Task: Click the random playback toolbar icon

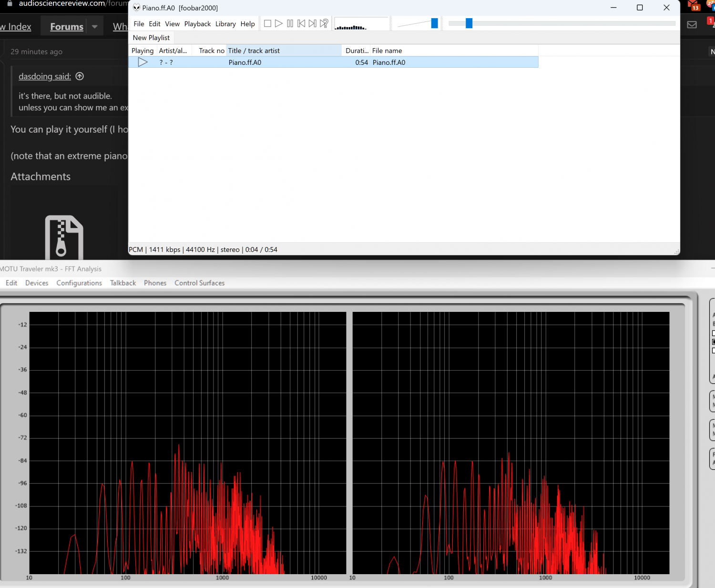Action: click(x=324, y=23)
